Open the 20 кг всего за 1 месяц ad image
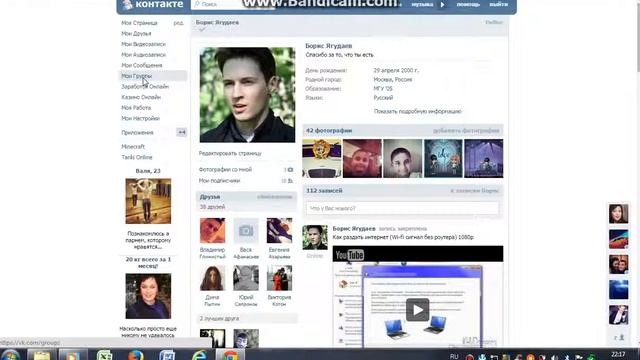The height and width of the screenshot is (360, 640). coord(148,296)
